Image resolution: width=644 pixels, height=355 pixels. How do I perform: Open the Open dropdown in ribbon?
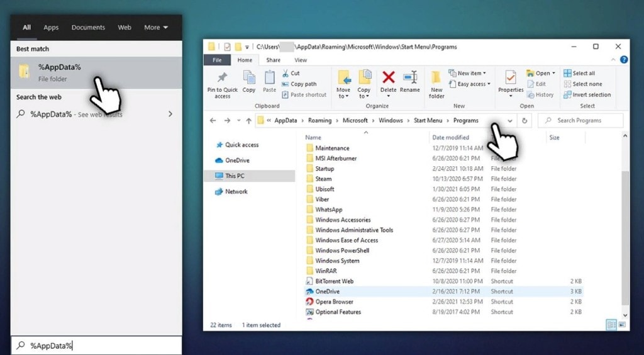[x=541, y=73]
